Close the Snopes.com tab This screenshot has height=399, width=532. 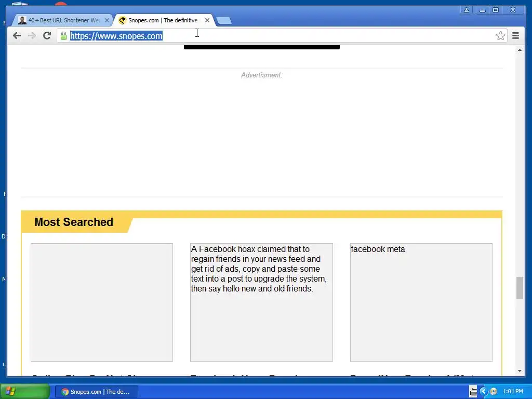point(207,20)
